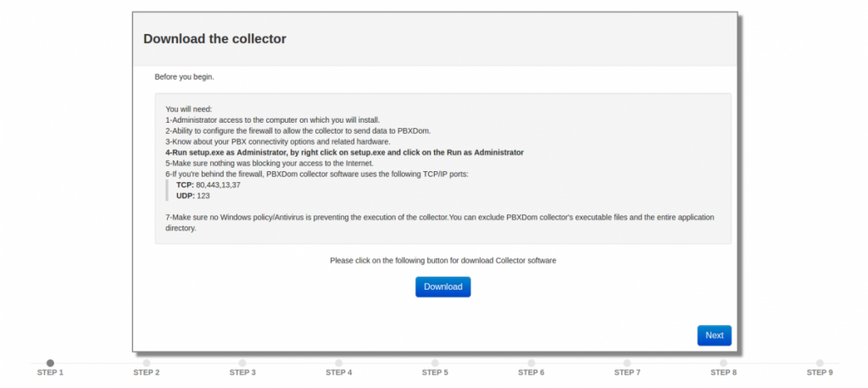Screen dimensions: 868x388
Task: Jump to the Step 2 marker
Action: tap(147, 363)
